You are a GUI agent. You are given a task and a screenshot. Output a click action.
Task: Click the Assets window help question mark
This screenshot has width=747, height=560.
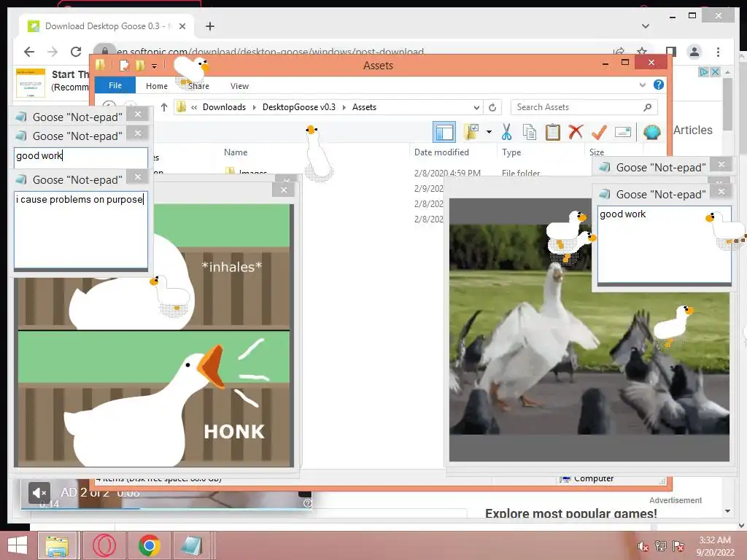coord(659,85)
